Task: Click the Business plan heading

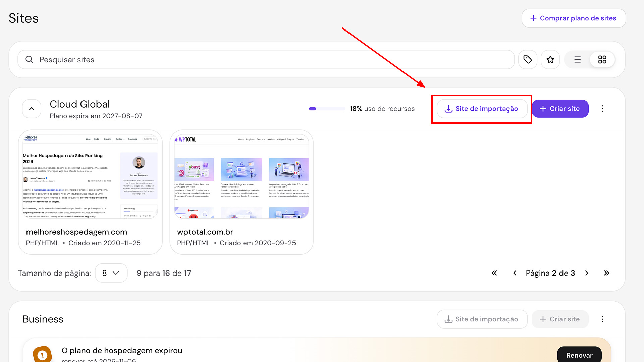Action: [43, 319]
